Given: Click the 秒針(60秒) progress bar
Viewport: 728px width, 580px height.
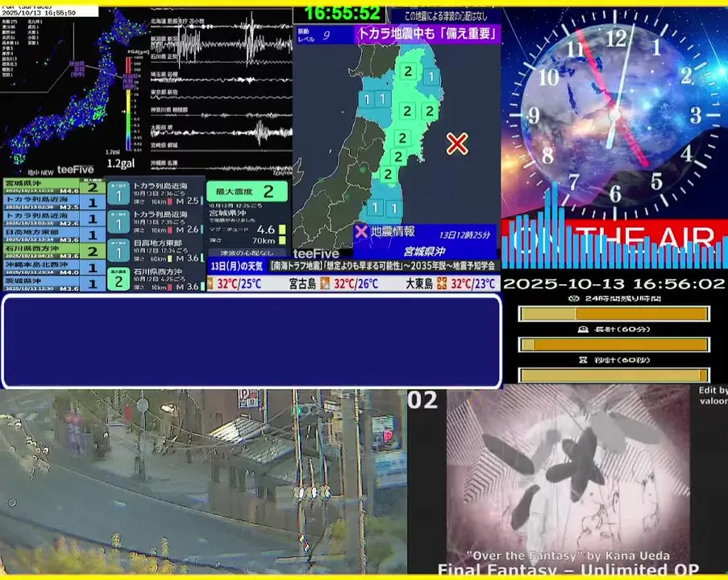Looking at the screenshot, I should (x=614, y=375).
